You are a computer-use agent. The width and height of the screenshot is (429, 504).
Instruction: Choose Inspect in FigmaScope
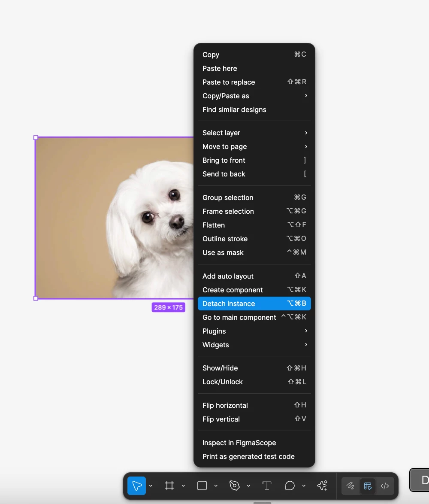pos(254,443)
